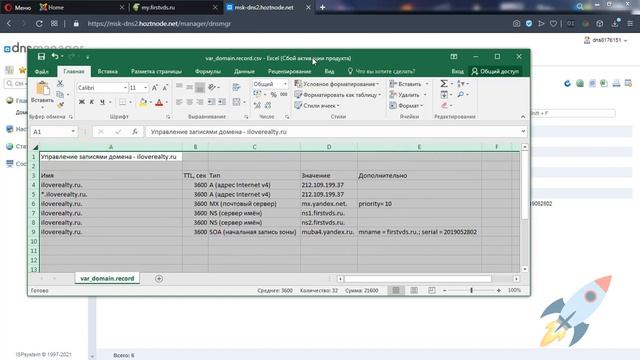Open the Вид ribbon tab
640x360 pixels.
point(329,71)
